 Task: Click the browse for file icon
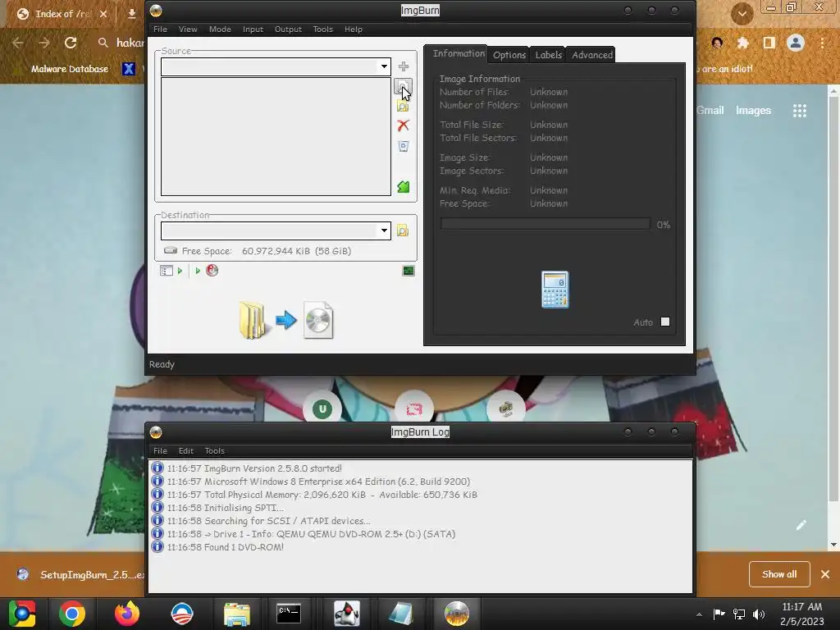403,86
